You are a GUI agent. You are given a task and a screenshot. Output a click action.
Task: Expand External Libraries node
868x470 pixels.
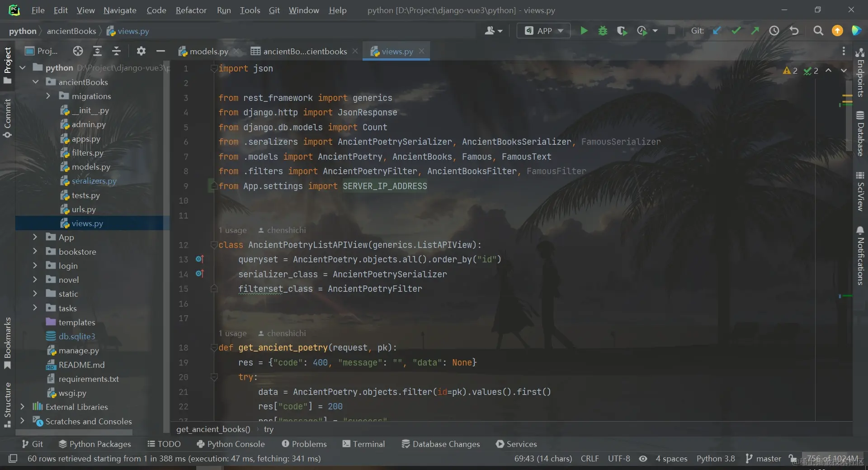[22, 407]
